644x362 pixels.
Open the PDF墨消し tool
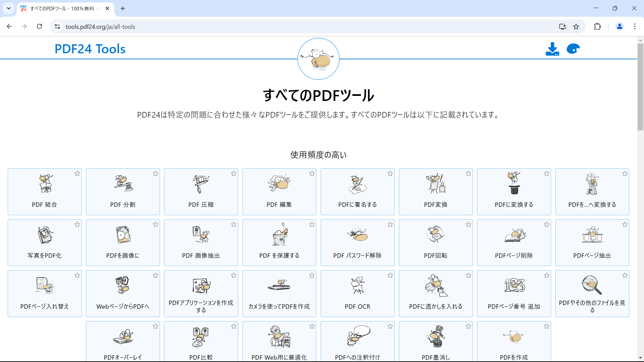pos(436,341)
